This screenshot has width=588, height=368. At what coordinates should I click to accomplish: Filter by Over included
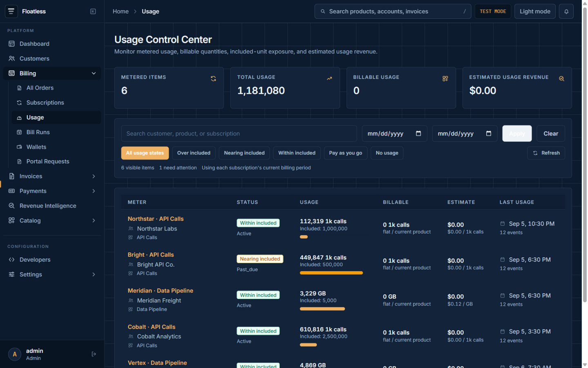point(194,153)
